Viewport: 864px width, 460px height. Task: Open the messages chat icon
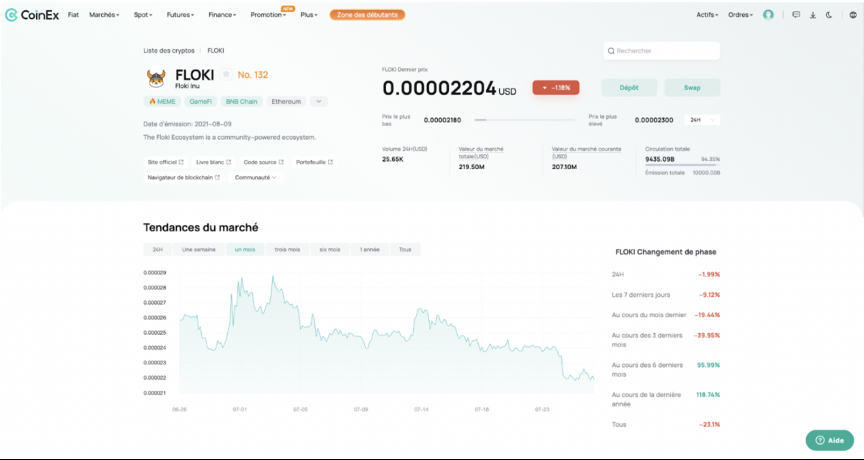[796, 15]
